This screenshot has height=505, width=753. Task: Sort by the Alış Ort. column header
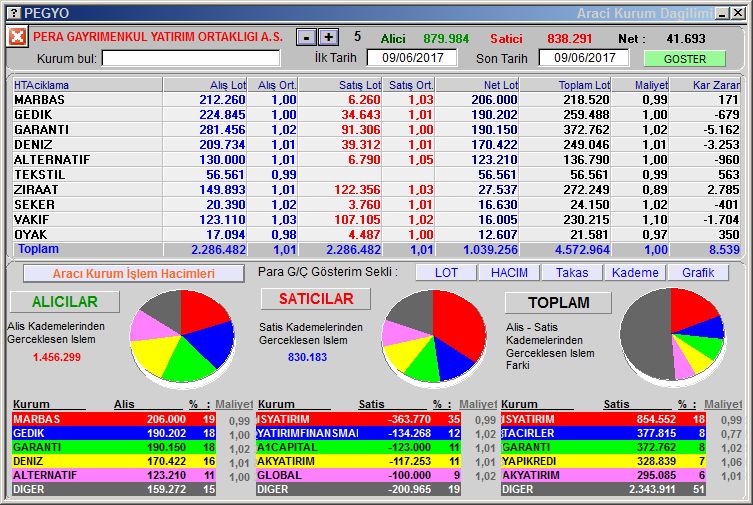point(273,85)
